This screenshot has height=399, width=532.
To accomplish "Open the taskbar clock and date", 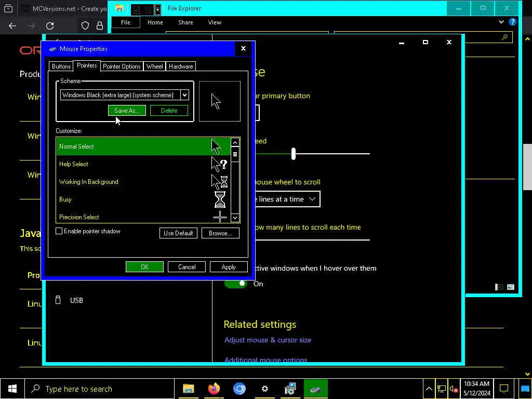I will 477,389.
